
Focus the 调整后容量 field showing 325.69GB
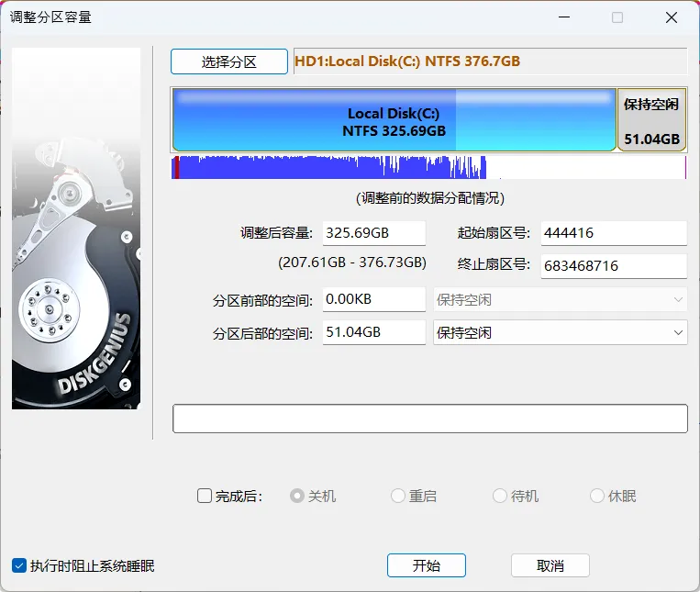(374, 233)
